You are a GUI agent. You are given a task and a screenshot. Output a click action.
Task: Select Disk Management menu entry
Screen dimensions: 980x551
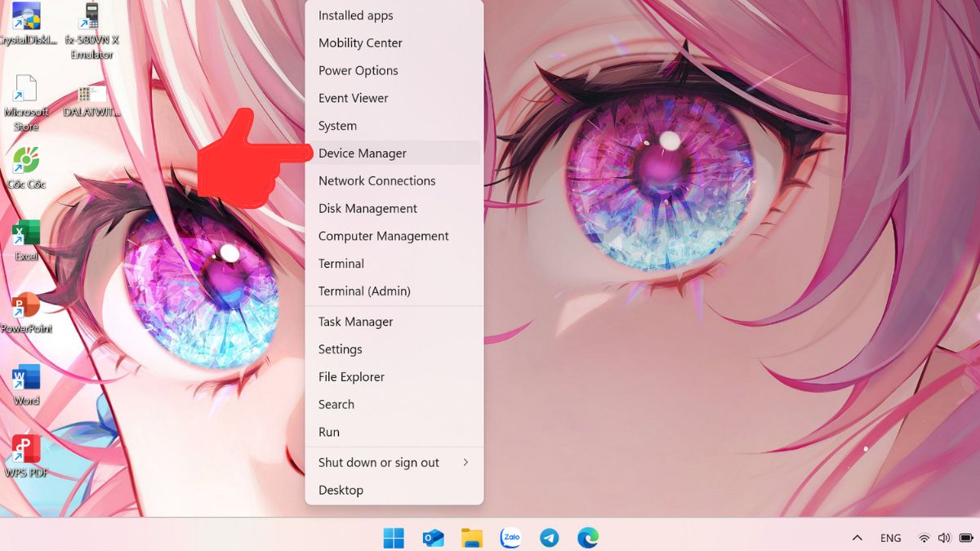(394, 208)
